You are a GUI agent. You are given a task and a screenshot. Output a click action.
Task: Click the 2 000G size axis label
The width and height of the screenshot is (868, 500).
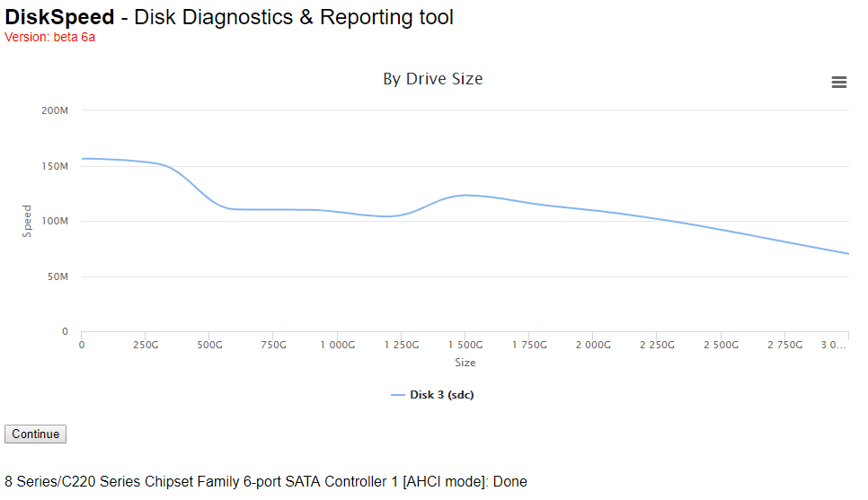coord(593,345)
